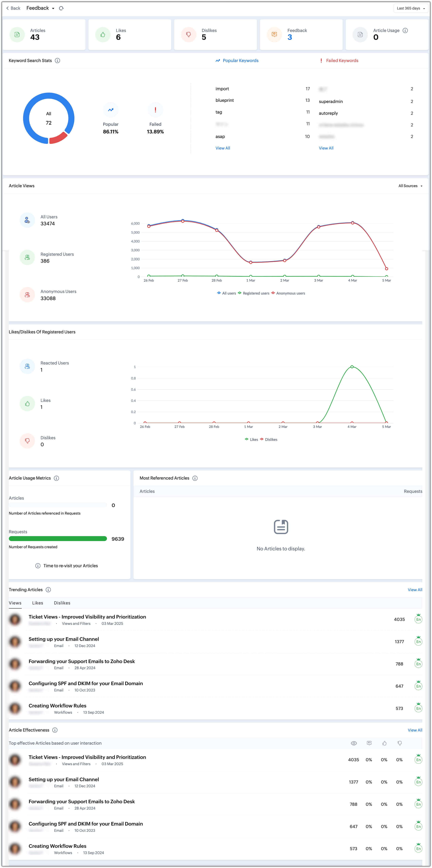Click failed keyword 'superadmin'
Image resolution: width=432 pixels, height=868 pixels.
[331, 101]
